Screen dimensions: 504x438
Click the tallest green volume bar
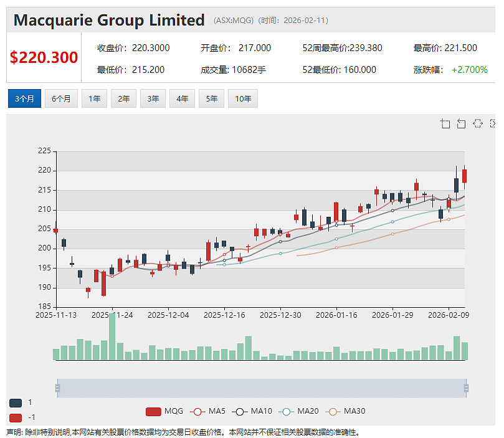pos(112,336)
